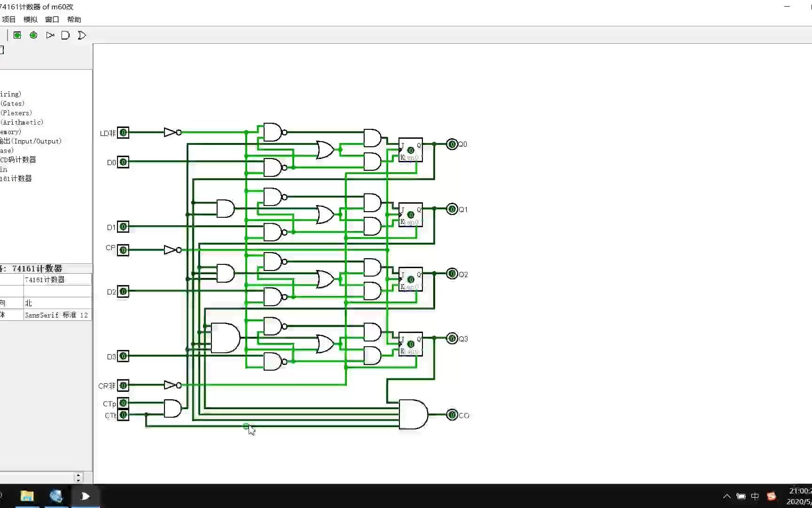
Task: Click the SansSerif font attribute field
Action: [56, 315]
